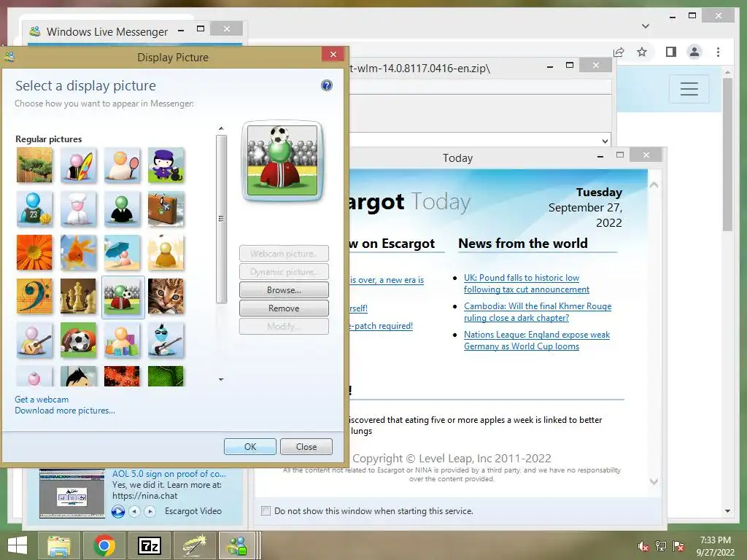This screenshot has height=560, width=747.
Task: Select the shopping bags character picture
Action: 122,341
